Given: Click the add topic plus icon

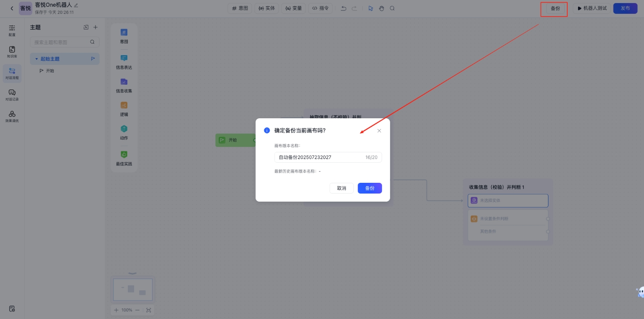Looking at the screenshot, I should [x=95, y=27].
